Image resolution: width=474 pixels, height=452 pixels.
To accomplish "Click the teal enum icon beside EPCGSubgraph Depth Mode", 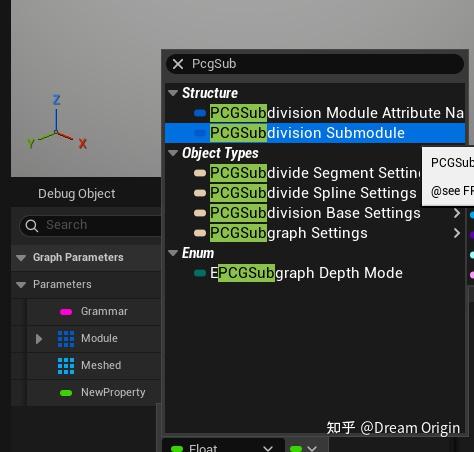I will click(200, 273).
